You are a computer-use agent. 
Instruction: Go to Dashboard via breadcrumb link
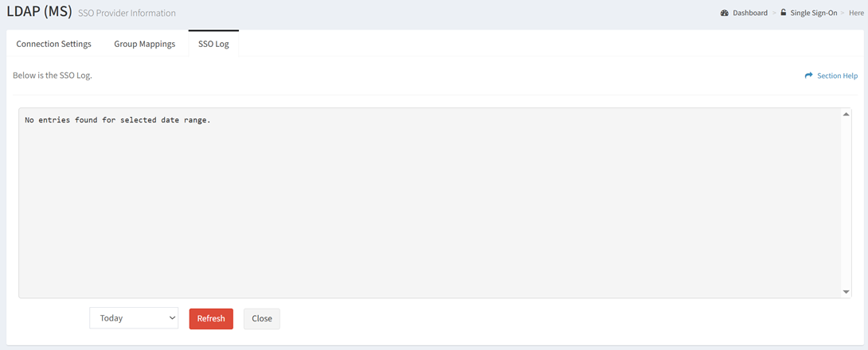click(750, 13)
